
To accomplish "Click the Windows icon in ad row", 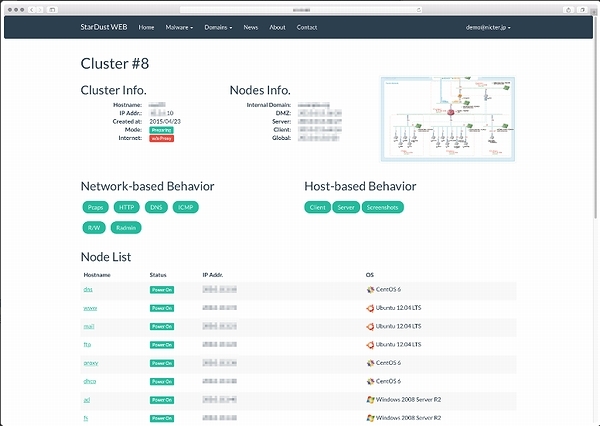I will coord(371,398).
